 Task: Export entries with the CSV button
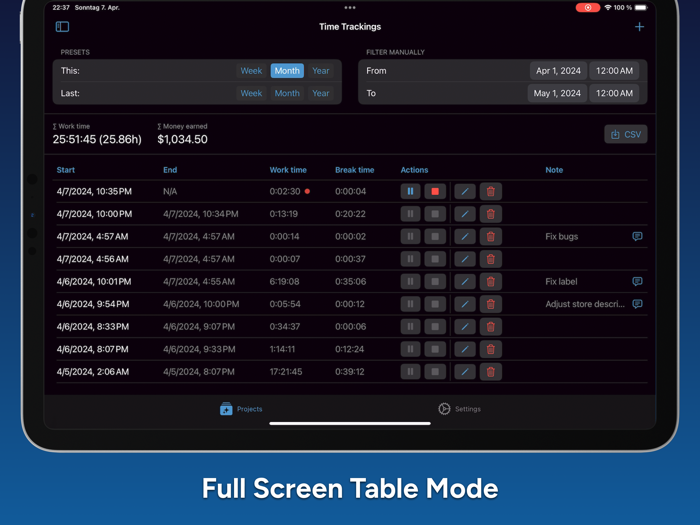point(625,134)
